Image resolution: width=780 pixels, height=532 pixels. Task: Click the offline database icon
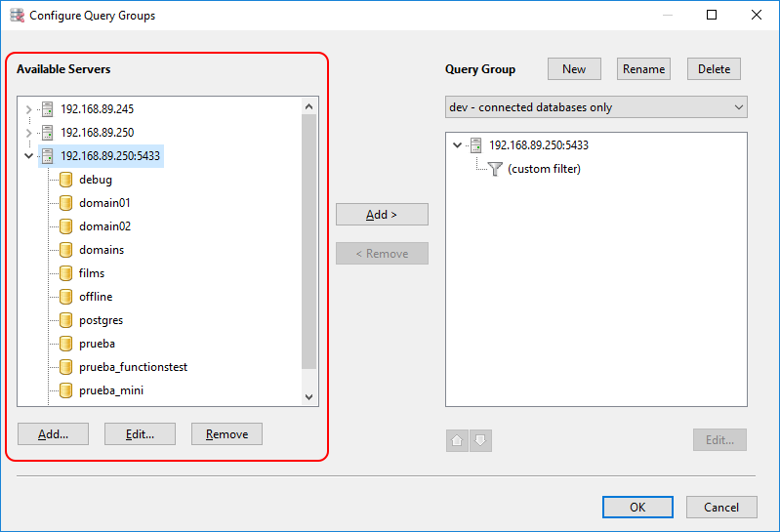[x=65, y=297]
